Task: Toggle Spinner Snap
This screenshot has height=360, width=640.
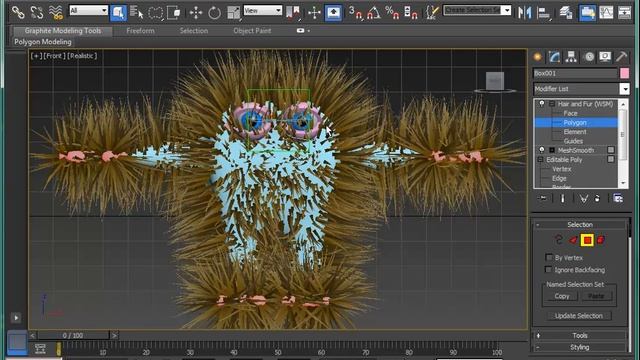Action: (x=410, y=13)
